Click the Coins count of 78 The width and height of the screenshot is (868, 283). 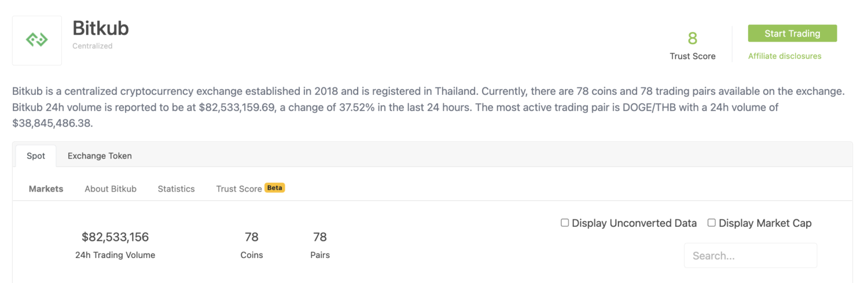[x=251, y=237]
